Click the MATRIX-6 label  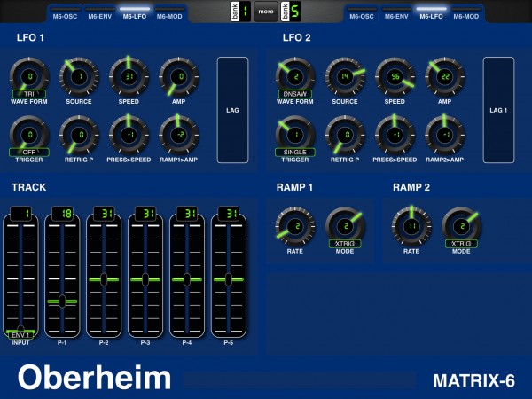click(474, 380)
